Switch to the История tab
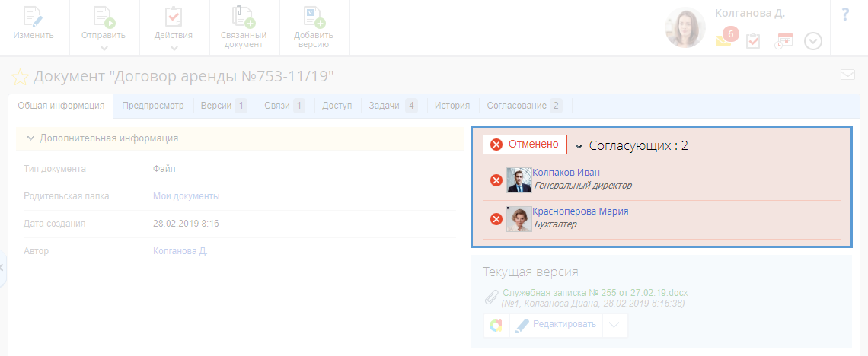Image resolution: width=868 pixels, height=356 pixels. coord(452,106)
